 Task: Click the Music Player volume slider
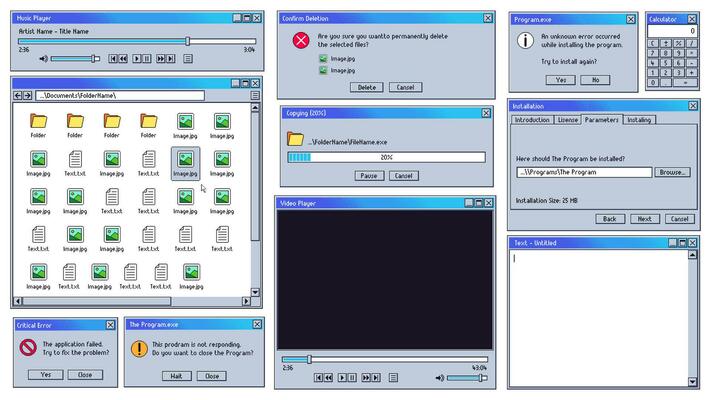pos(75,59)
